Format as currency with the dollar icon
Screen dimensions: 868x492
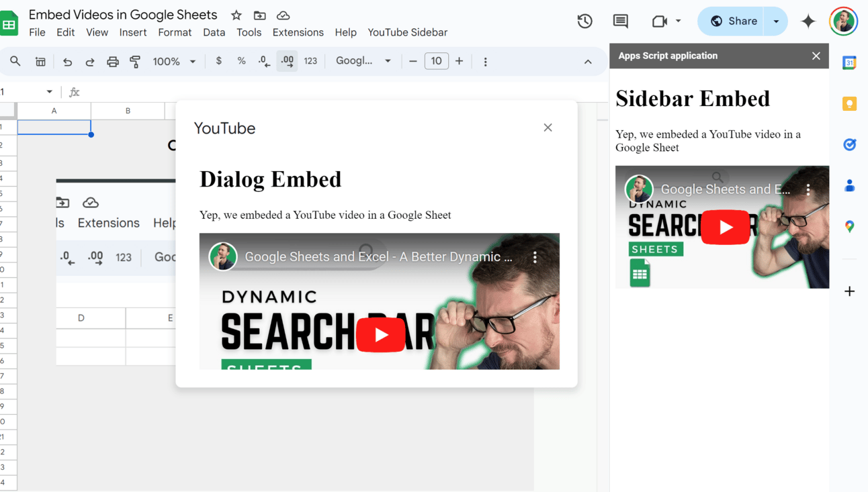pos(218,61)
